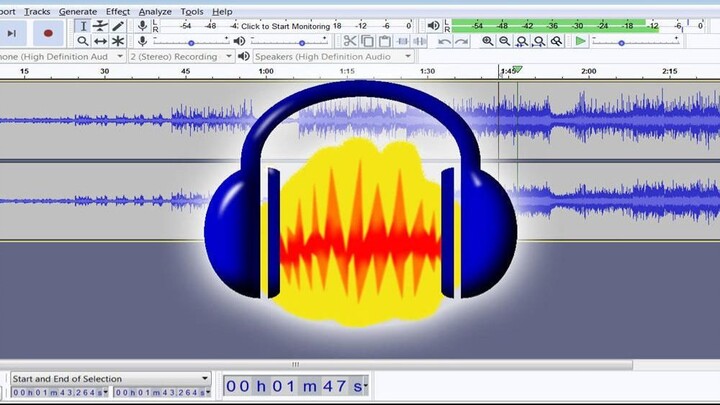Redo the last undone action
This screenshot has height=405, width=720.
pos(461,42)
